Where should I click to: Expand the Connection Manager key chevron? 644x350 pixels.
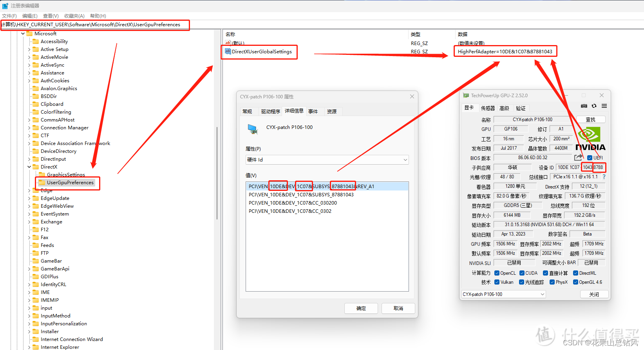[29, 128]
